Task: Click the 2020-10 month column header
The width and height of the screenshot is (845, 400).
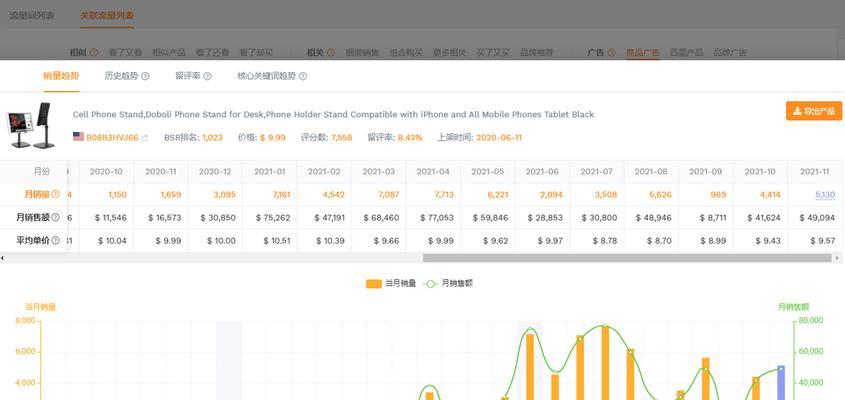Action: (x=106, y=171)
